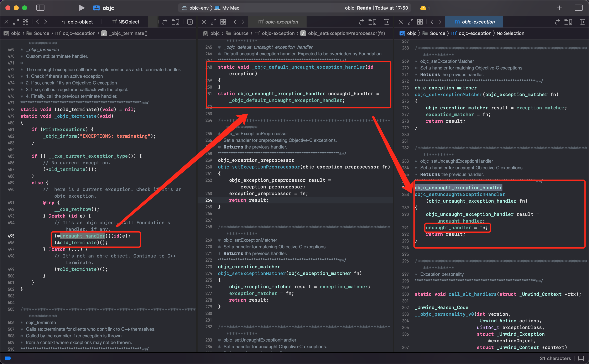The width and height of the screenshot is (589, 364).
Task: Click the plus library button
Action: (559, 8)
